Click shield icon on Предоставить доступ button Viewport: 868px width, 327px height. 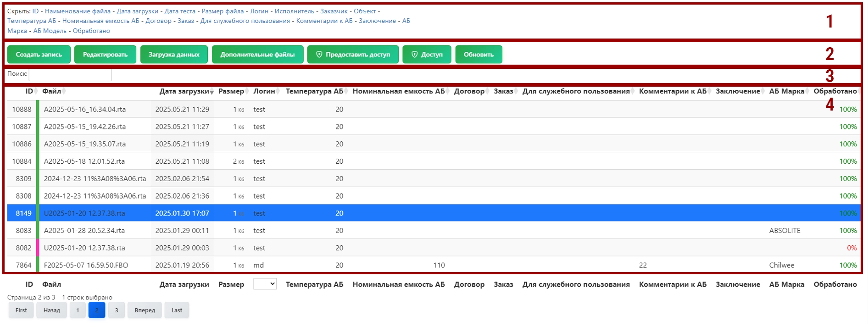319,55
